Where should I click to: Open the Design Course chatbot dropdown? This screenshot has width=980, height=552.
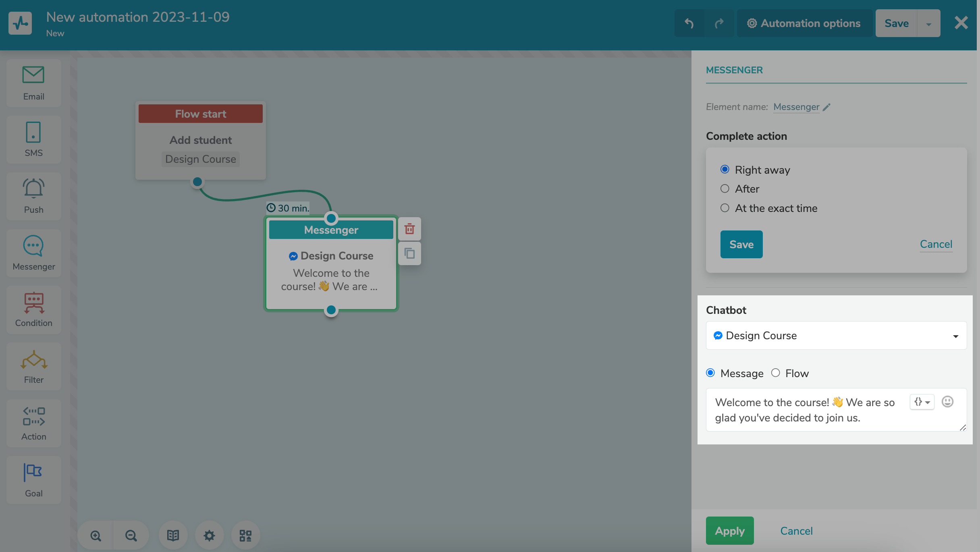(836, 336)
